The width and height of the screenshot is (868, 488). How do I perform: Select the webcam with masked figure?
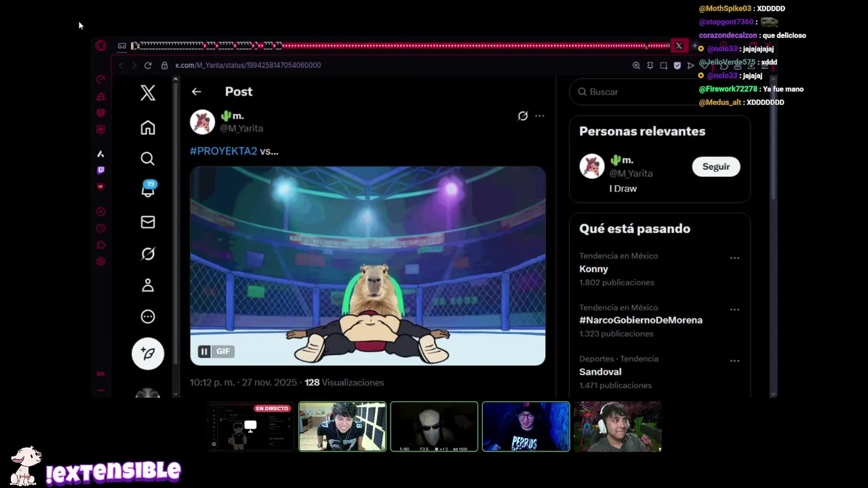click(434, 426)
